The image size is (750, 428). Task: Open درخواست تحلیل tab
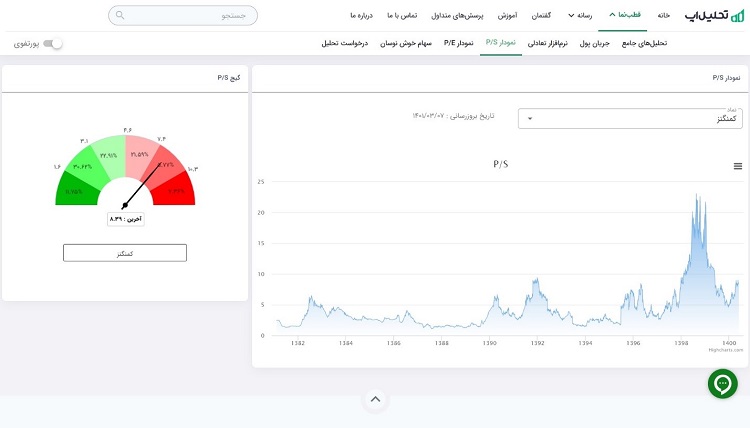[344, 43]
